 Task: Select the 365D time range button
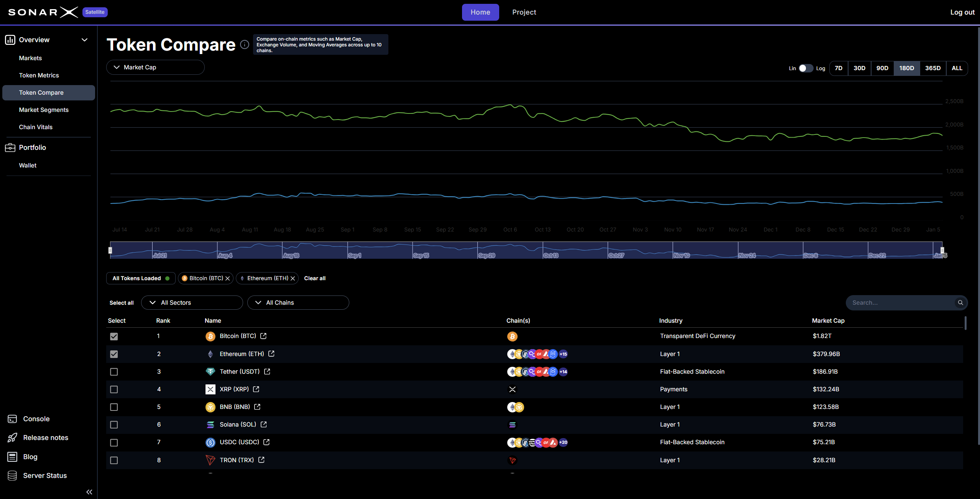click(932, 68)
